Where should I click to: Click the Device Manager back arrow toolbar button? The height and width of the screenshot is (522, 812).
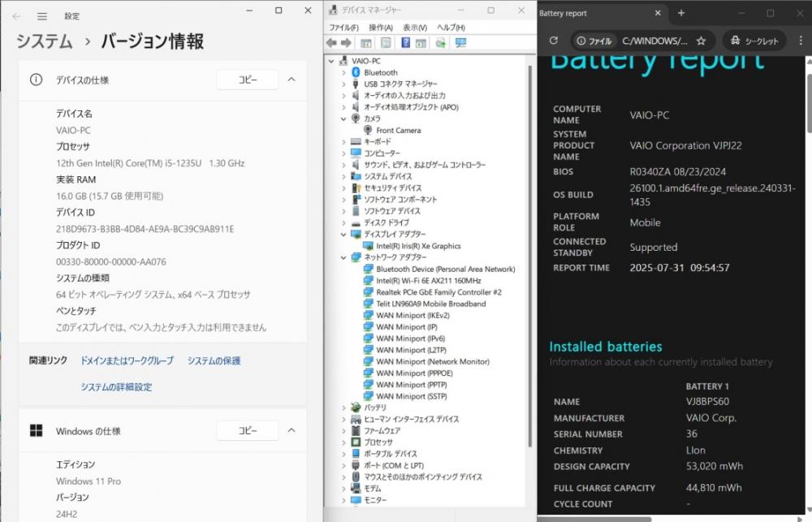click(331, 43)
